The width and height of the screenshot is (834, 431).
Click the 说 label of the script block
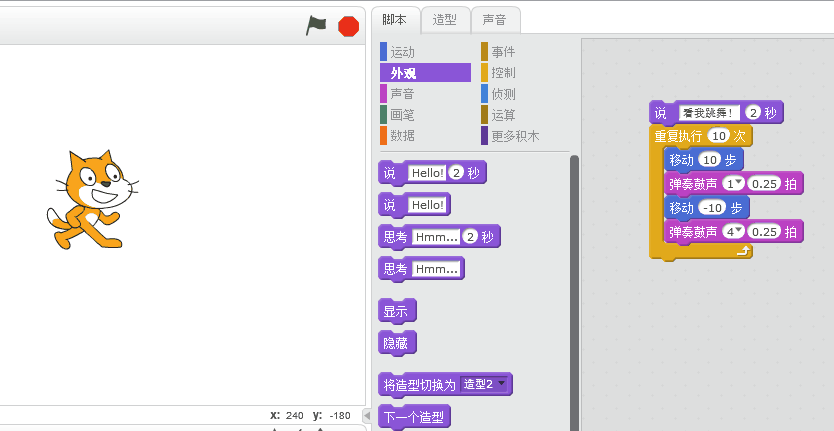660,113
